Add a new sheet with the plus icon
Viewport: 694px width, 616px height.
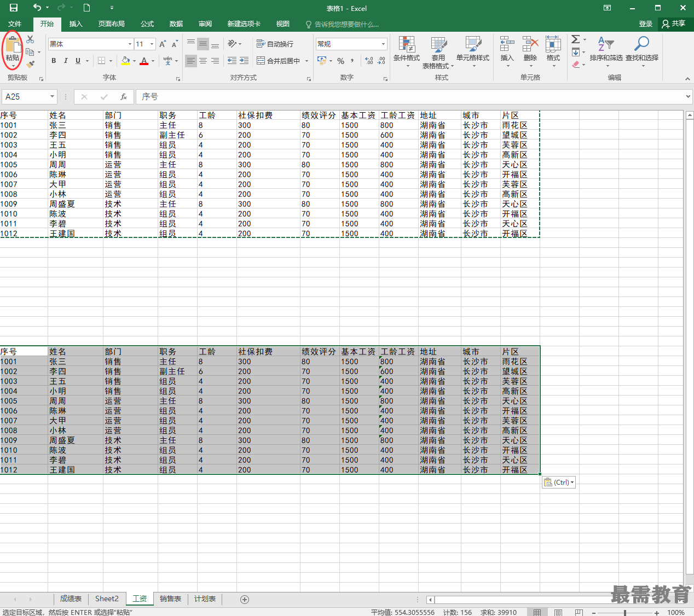click(x=245, y=600)
